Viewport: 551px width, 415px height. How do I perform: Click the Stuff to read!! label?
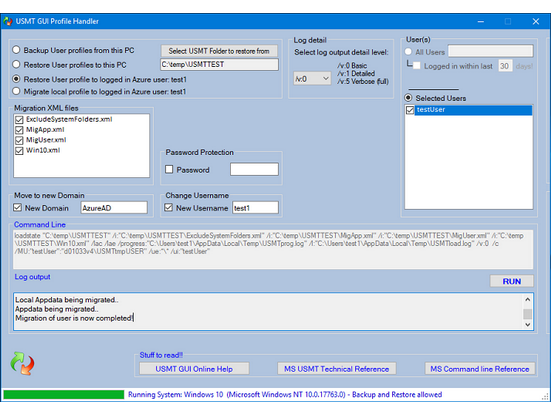pyautogui.click(x=161, y=355)
